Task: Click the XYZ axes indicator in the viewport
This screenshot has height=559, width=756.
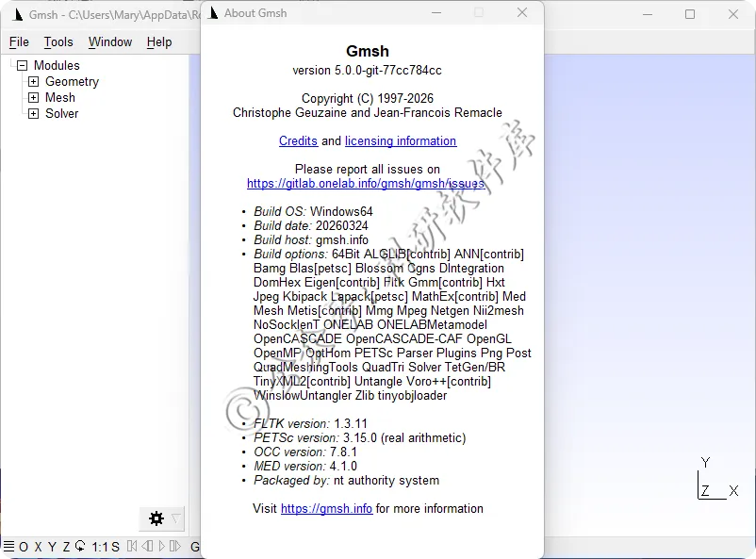Action: (717, 478)
